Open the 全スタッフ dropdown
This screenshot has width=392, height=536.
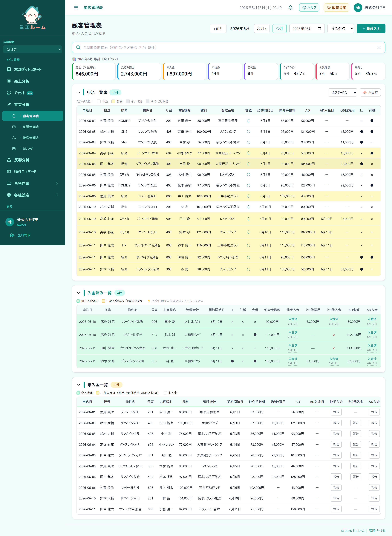(x=341, y=28)
